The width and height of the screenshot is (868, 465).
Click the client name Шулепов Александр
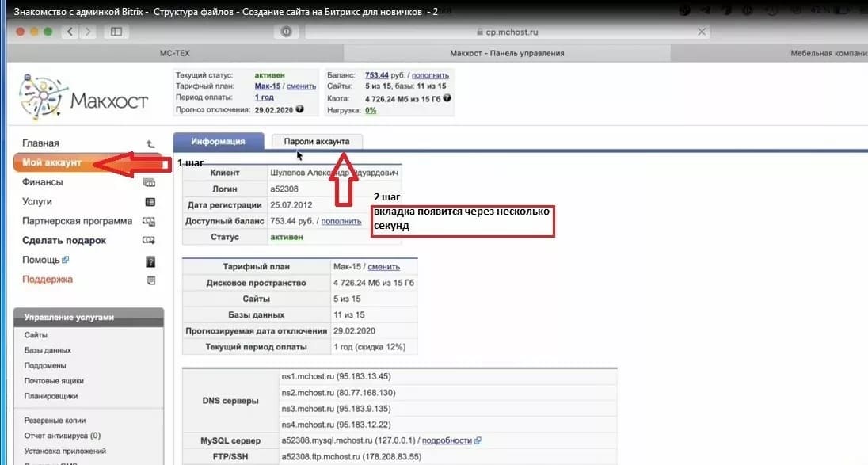(333, 173)
